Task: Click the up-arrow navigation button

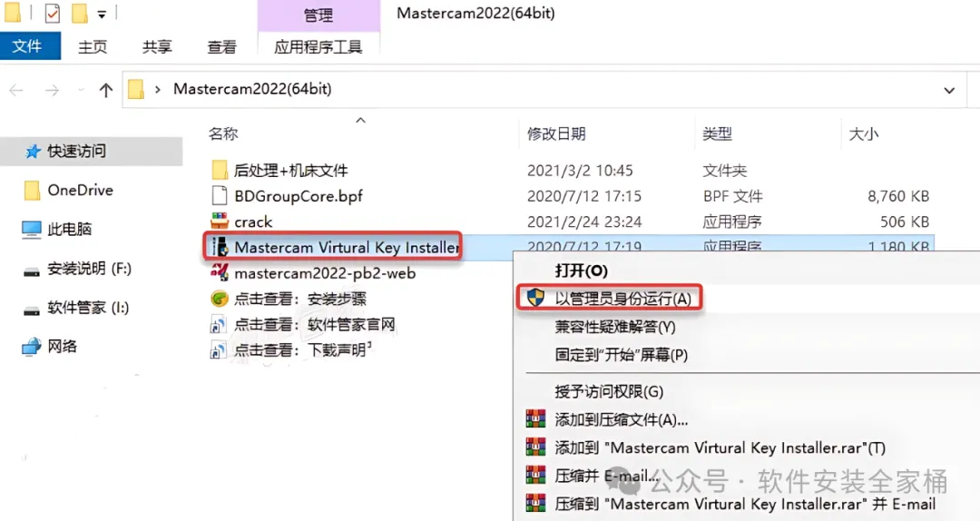Action: click(x=105, y=90)
